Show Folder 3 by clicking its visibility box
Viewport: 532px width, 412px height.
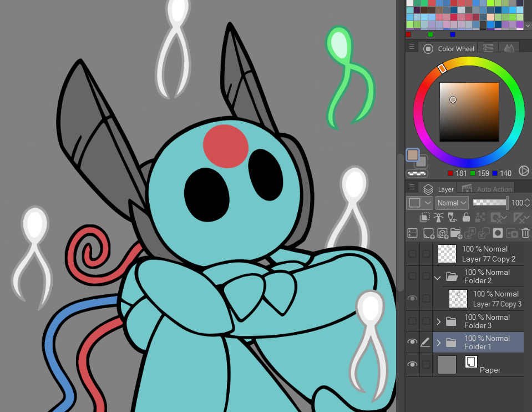click(412, 321)
